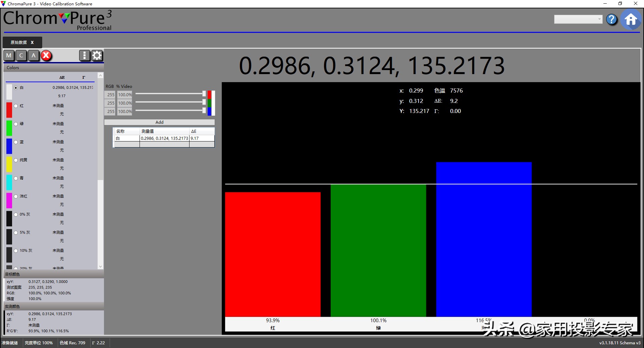Viewport: 644px width, 348px height.
Task: Select the 蓝 color radio button
Action: point(16,142)
